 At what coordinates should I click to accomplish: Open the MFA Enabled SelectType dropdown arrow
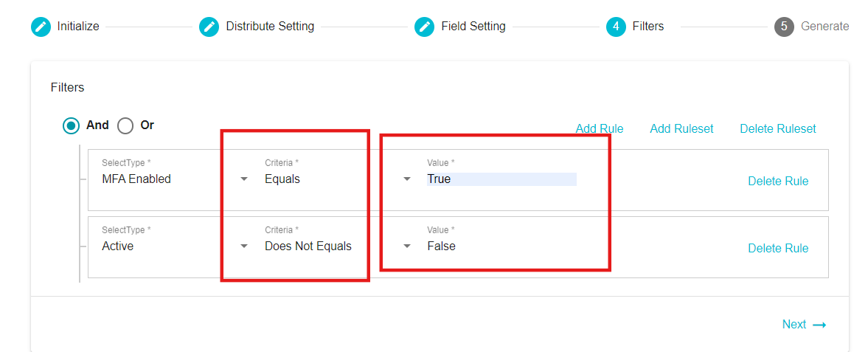pyautogui.click(x=244, y=179)
